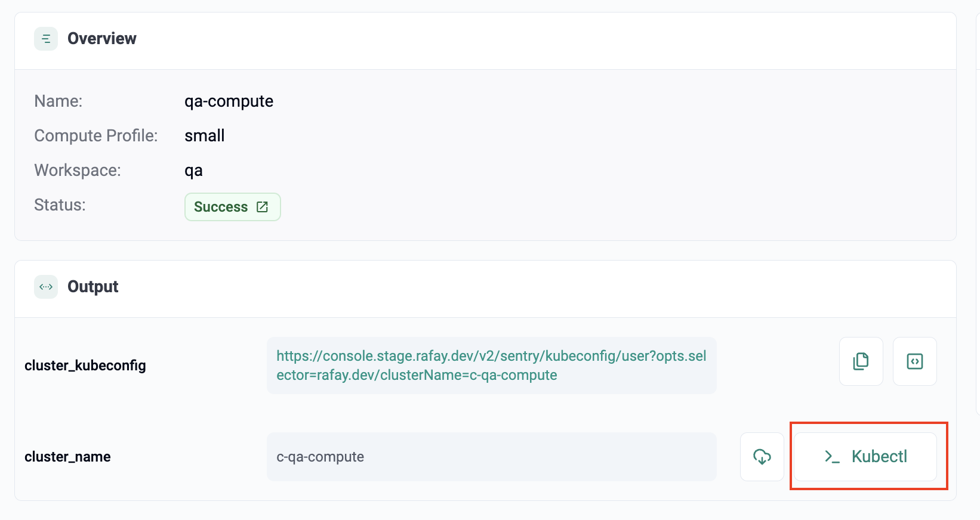Click the Name label
Viewport: 980px width, 520px height.
58,101
